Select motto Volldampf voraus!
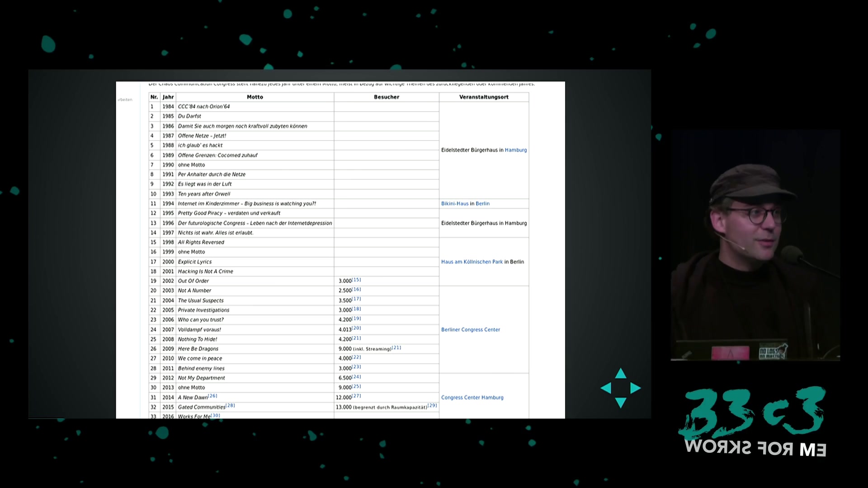868x488 pixels. click(199, 329)
